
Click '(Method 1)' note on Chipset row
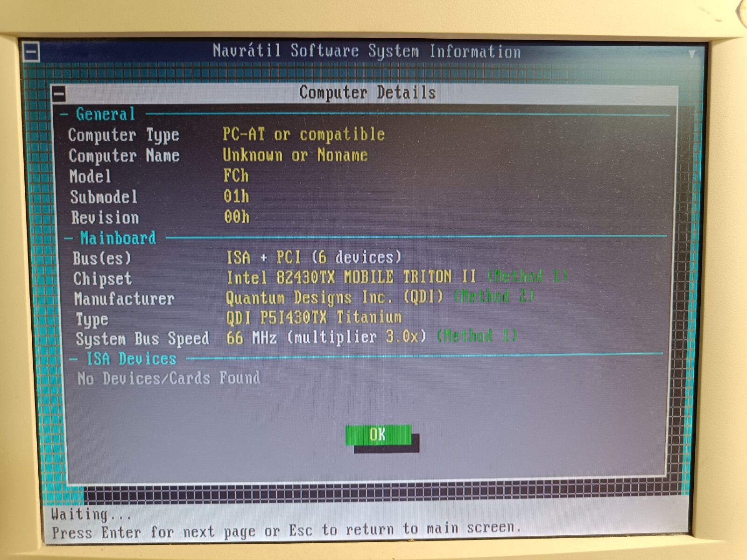(x=527, y=276)
